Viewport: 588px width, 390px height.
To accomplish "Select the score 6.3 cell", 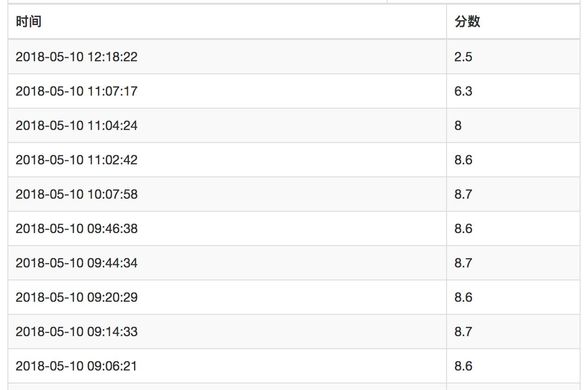I will [x=513, y=91].
